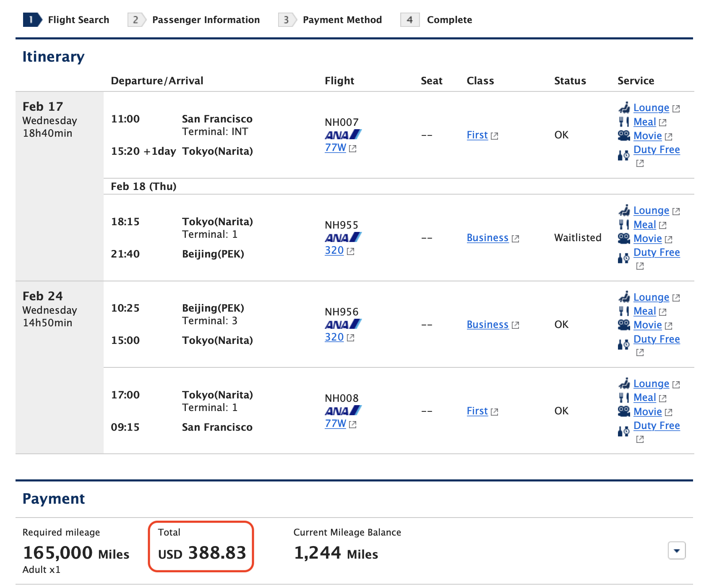Click lounge seat icon in NH007 row
The height and width of the screenshot is (588, 709).
(x=624, y=108)
